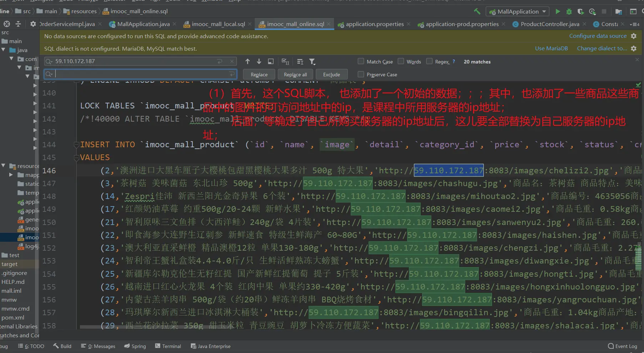Check the Preserve Case option
Screen dimensions: 644x353
(361, 74)
